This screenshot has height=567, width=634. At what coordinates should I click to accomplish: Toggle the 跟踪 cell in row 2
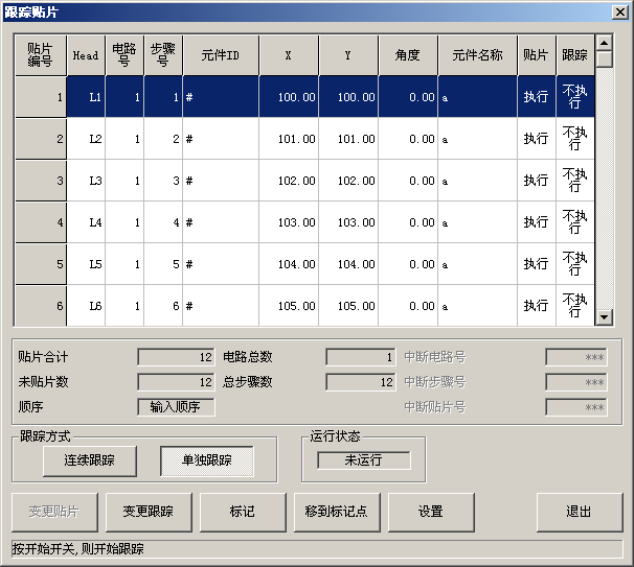(575, 139)
